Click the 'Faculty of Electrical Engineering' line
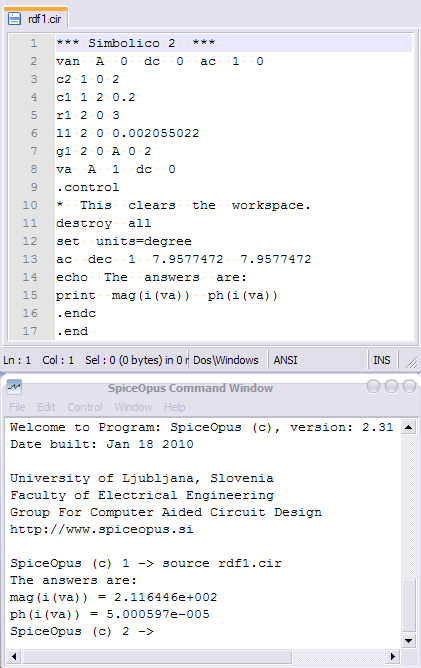 pos(141,495)
